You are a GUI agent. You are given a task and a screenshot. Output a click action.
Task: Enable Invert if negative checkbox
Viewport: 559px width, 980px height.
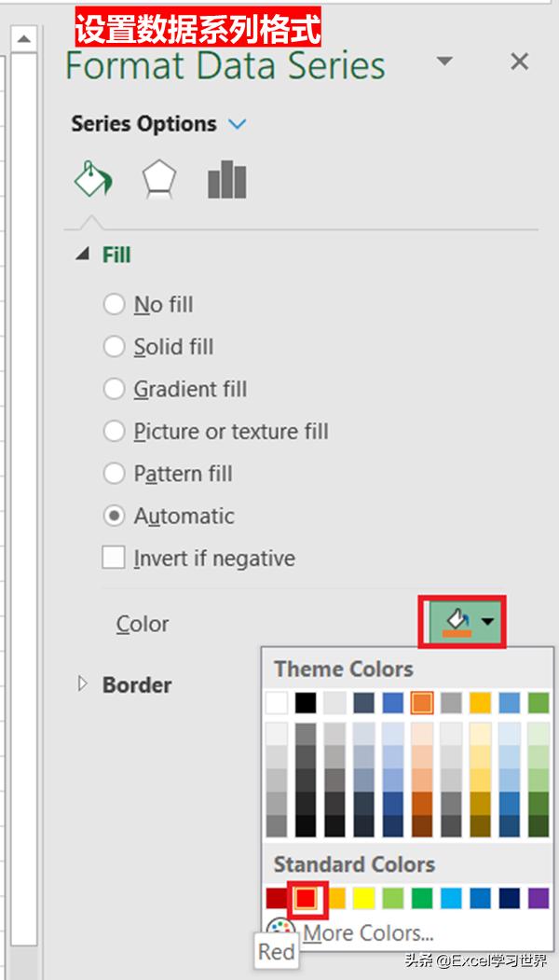coord(114,558)
